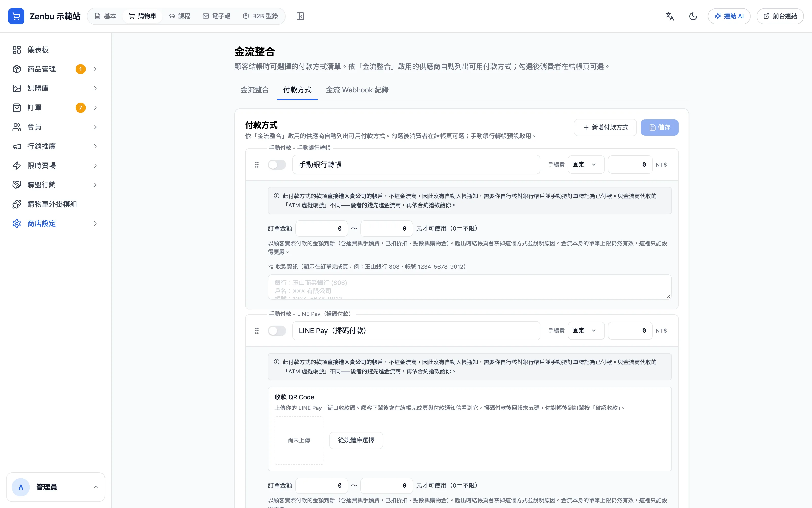
Task: Click 從媒體庫選擇 button
Action: pos(356,440)
